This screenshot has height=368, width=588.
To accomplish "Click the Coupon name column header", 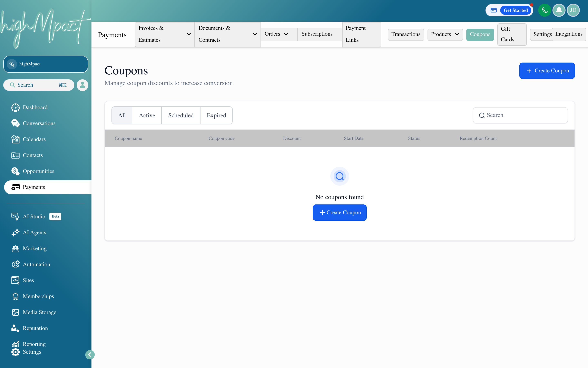I will tap(128, 138).
